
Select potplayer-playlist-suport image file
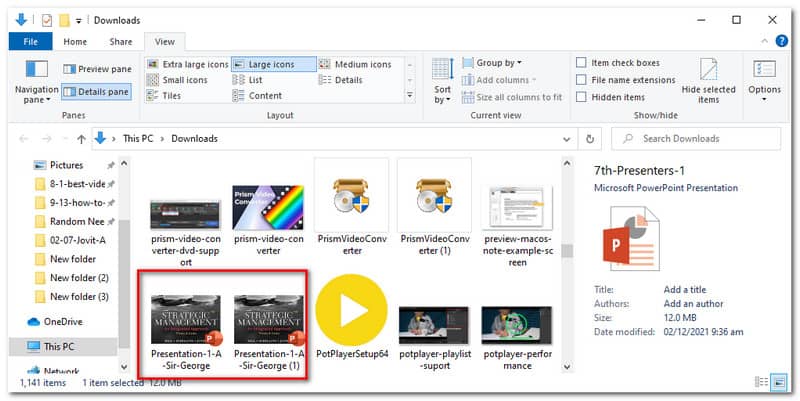click(435, 325)
